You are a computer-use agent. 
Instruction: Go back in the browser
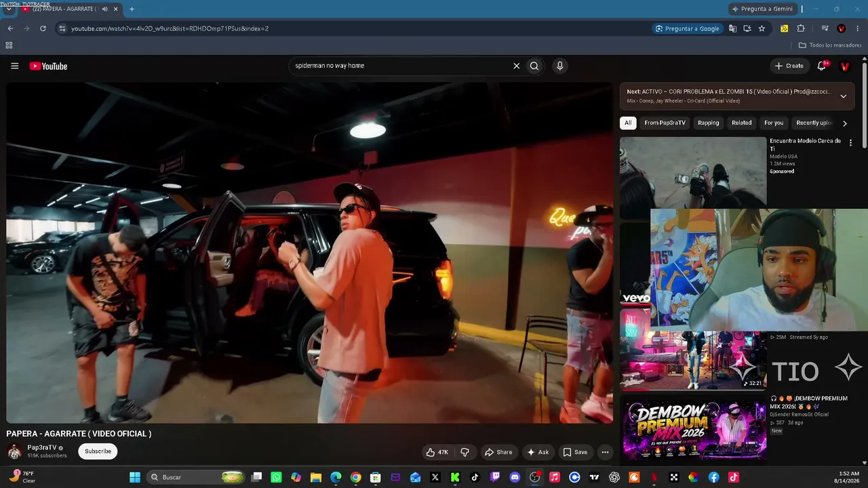point(10,28)
